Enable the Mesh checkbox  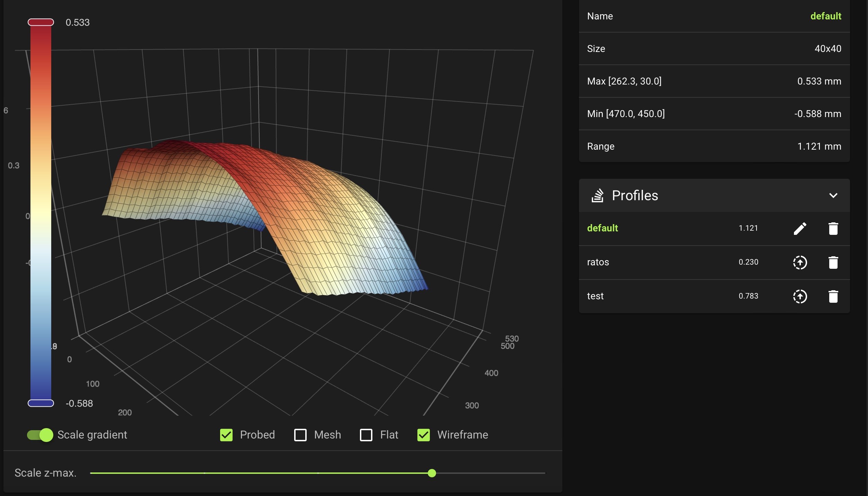300,435
